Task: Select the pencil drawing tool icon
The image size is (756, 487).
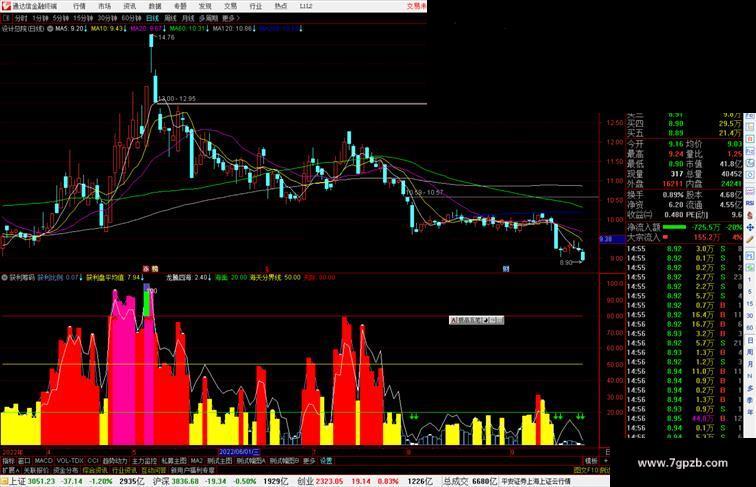Action: tap(750, 239)
